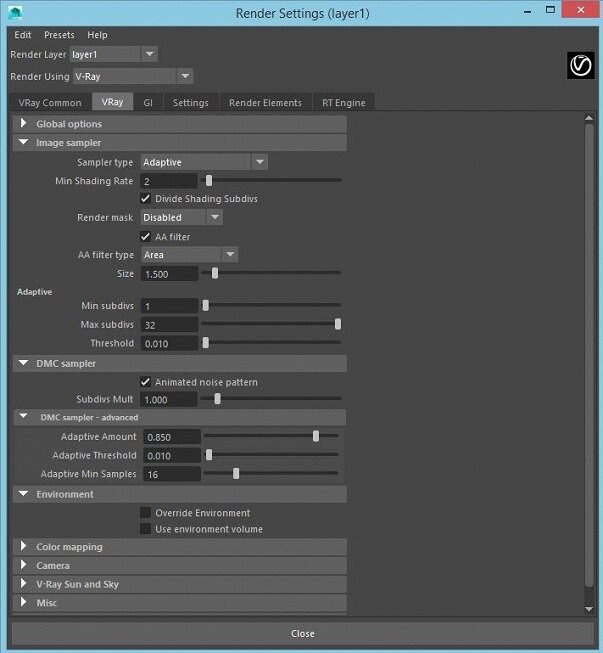Click the scrollbar up arrow
The width and height of the screenshot is (603, 653).
(x=589, y=118)
